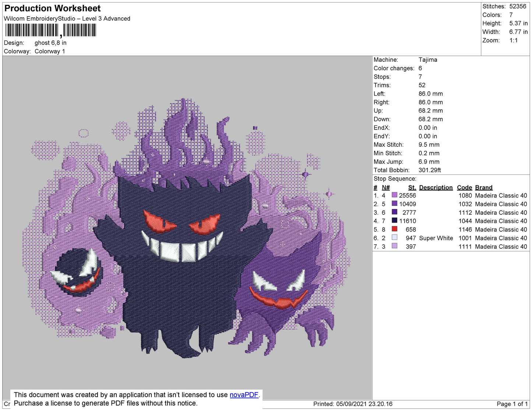Click stitch count 25556 in row 1
The height and width of the screenshot is (411, 532).
(x=408, y=195)
